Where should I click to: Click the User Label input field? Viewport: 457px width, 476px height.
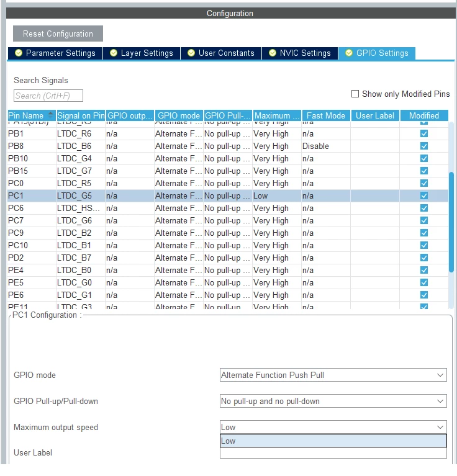click(333, 453)
